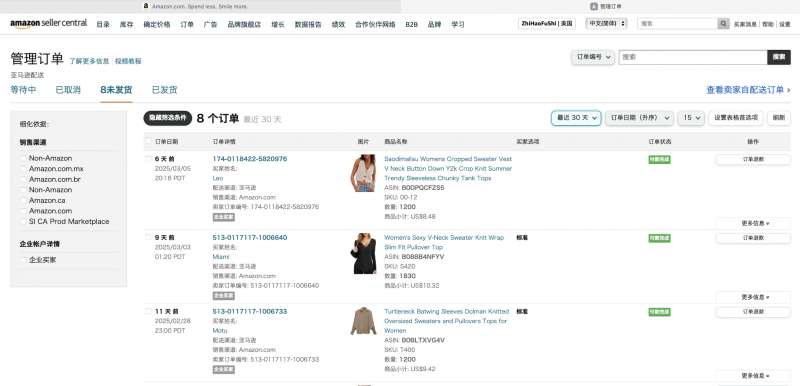Click the Amazon favicon on the first browser tab
800x386 pixels.
click(146, 7)
